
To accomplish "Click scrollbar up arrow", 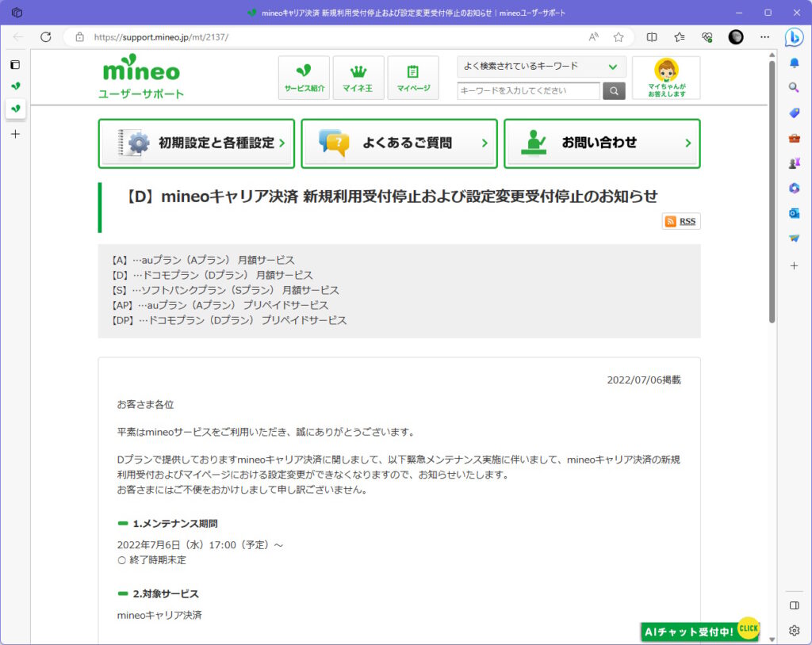I will (772, 55).
